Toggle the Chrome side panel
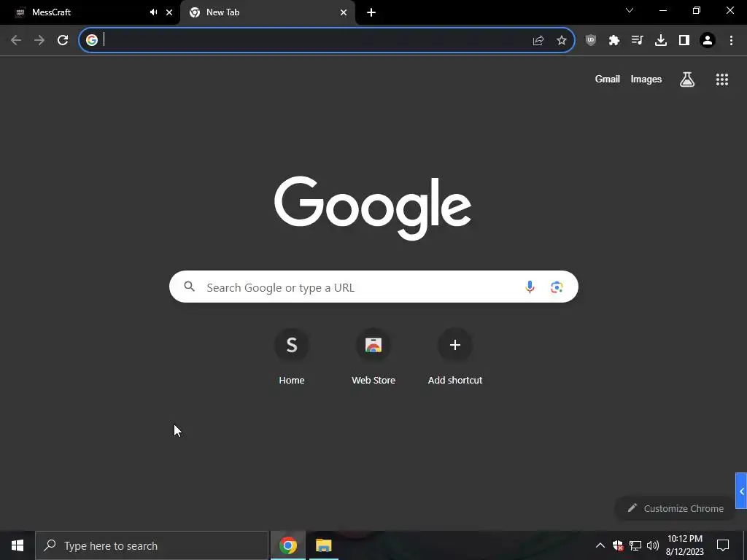Image resolution: width=747 pixels, height=560 pixels. (x=684, y=40)
